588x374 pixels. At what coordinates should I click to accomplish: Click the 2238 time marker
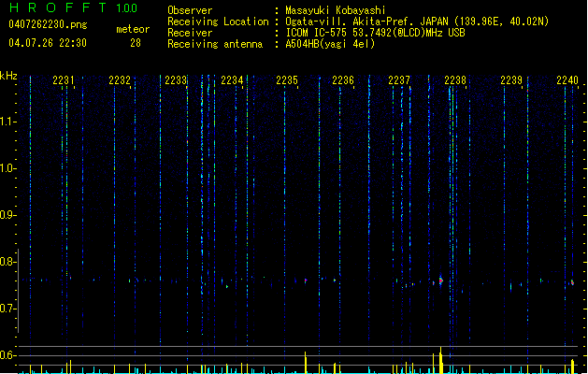click(455, 80)
